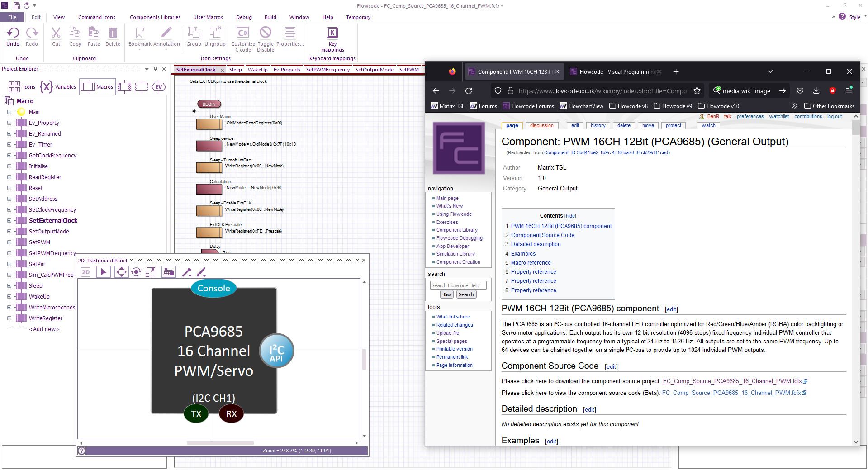Viewport: 868px width, 470px height.
Task: Click the EV events icon in Project Explorer
Action: [158, 87]
